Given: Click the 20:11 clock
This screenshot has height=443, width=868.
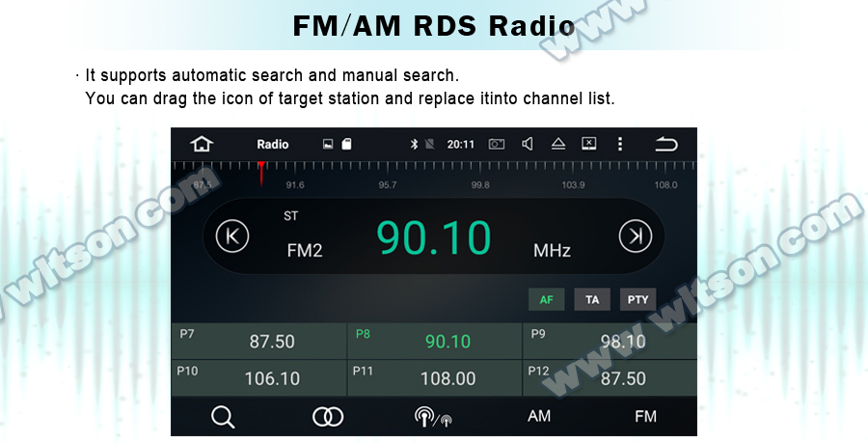Looking at the screenshot, I should (x=461, y=145).
